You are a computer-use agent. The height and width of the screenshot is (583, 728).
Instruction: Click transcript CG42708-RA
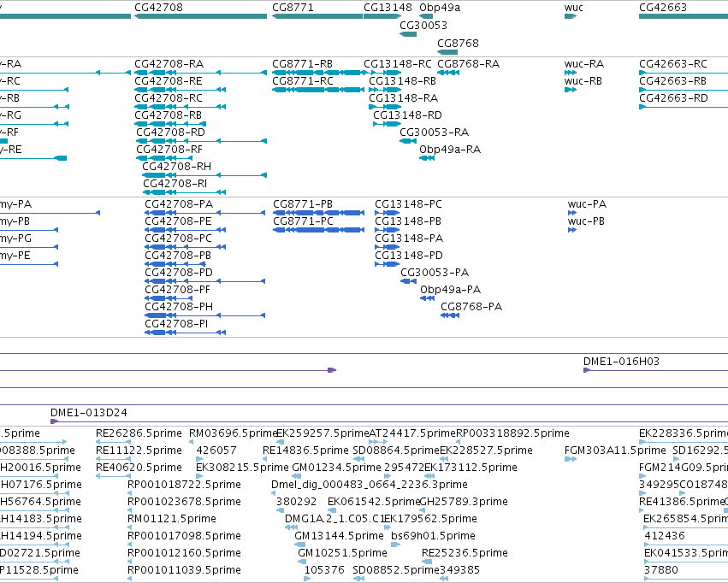click(169, 63)
